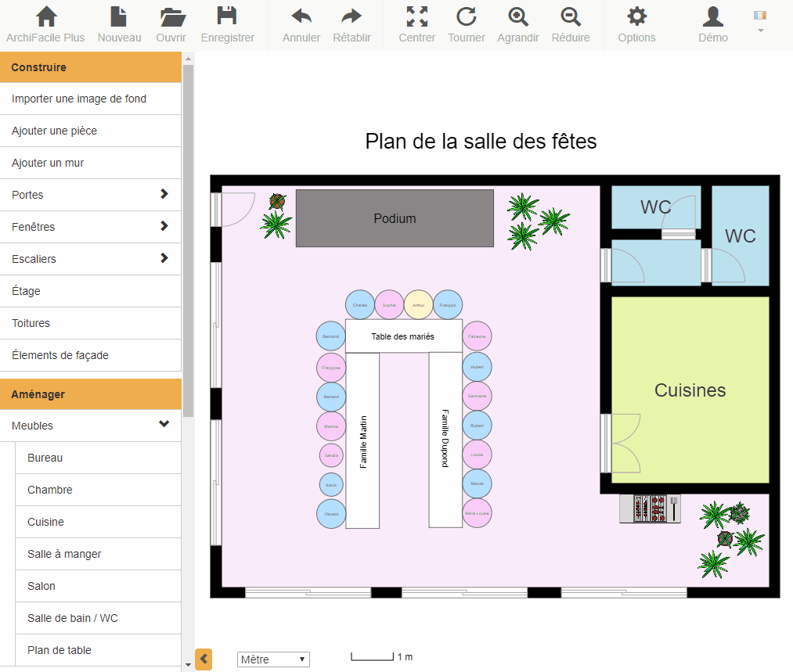Save the plan using Enregistrer

coord(227,17)
